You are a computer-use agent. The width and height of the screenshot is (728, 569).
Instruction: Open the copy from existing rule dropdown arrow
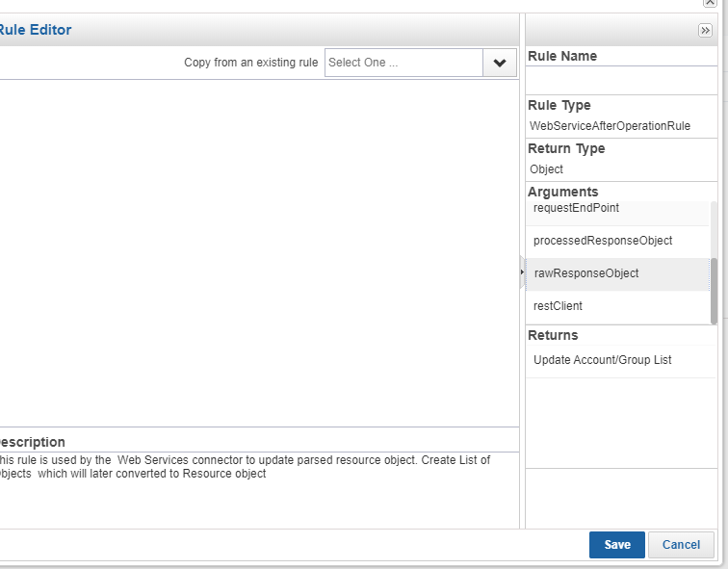coord(499,63)
